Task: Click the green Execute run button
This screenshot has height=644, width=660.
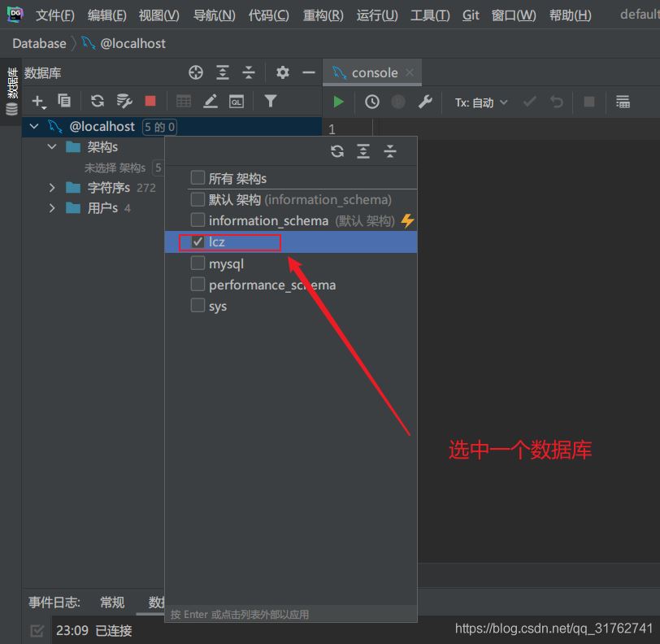Action: tap(339, 102)
